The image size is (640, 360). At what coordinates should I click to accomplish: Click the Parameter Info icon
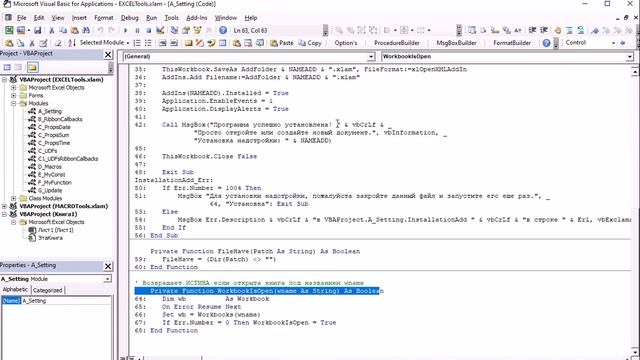point(507,30)
